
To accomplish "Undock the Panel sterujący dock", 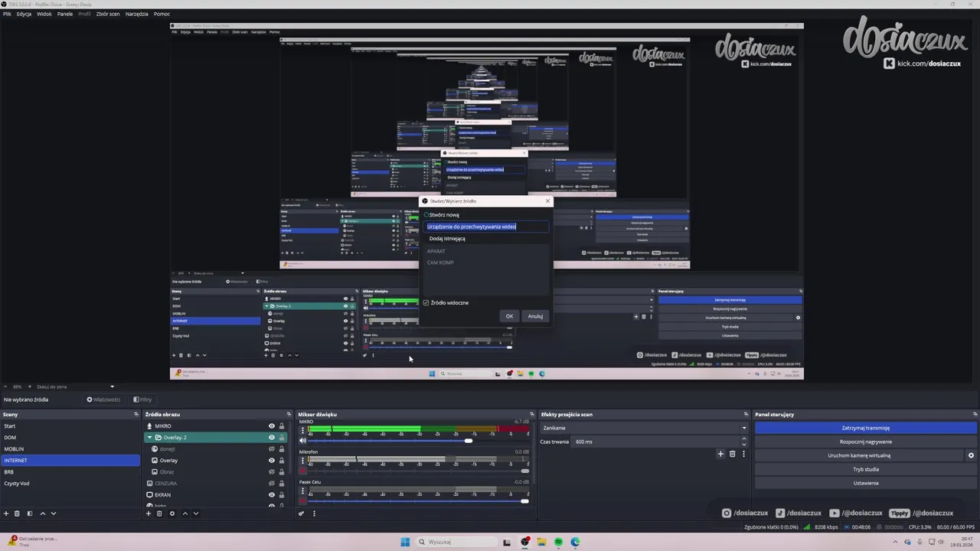I will 975,414.
